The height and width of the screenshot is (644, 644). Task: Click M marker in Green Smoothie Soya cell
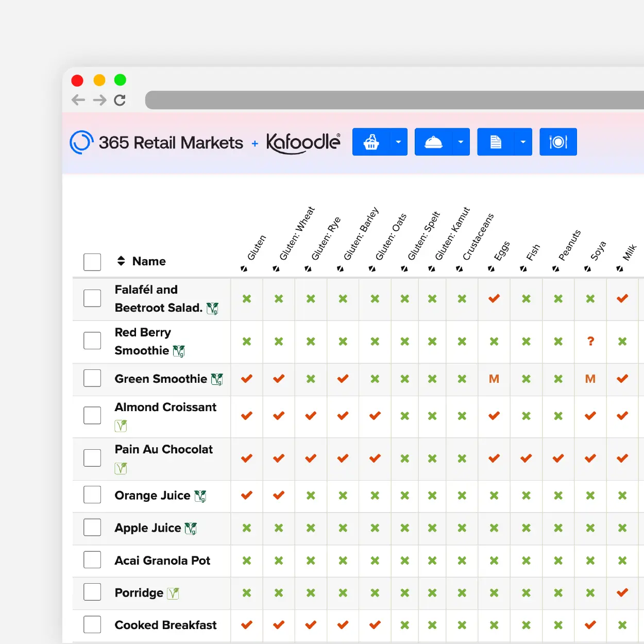590,379
